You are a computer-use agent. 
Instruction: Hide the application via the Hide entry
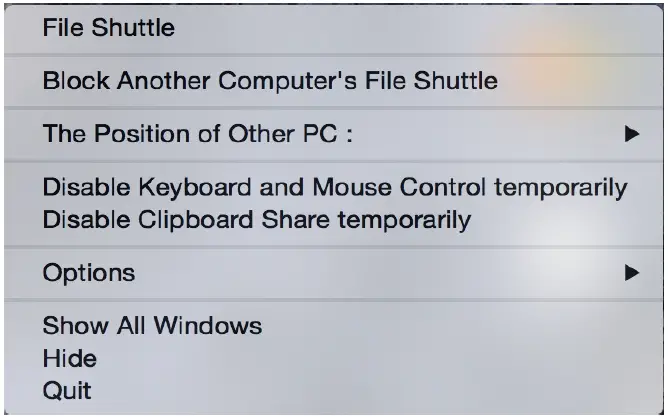coord(69,357)
